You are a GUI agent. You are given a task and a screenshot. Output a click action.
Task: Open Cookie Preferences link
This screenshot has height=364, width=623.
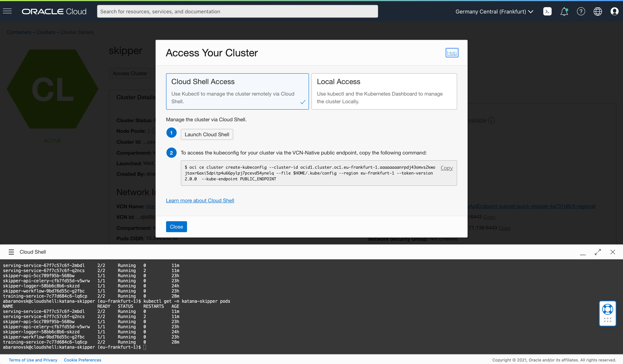(82, 360)
